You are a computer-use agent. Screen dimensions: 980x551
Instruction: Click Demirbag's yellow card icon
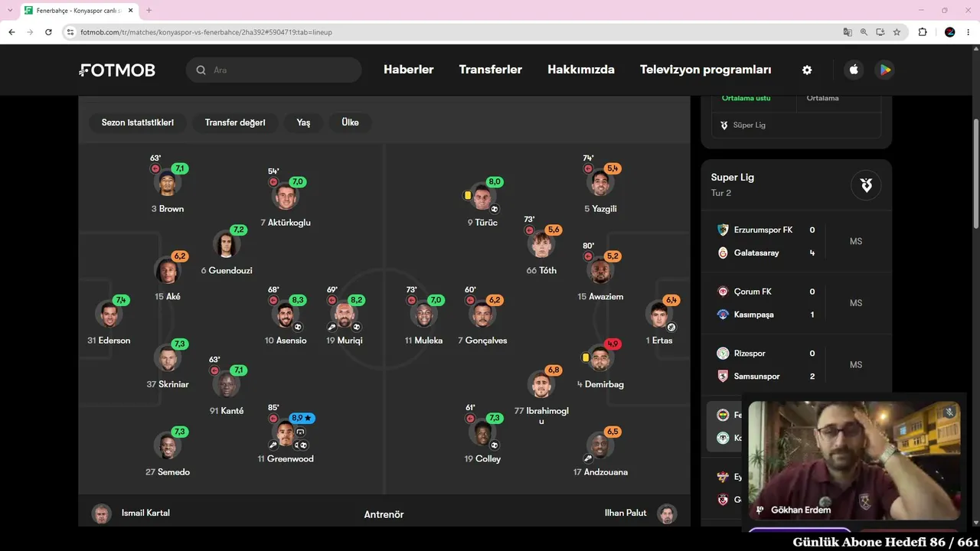(x=586, y=357)
